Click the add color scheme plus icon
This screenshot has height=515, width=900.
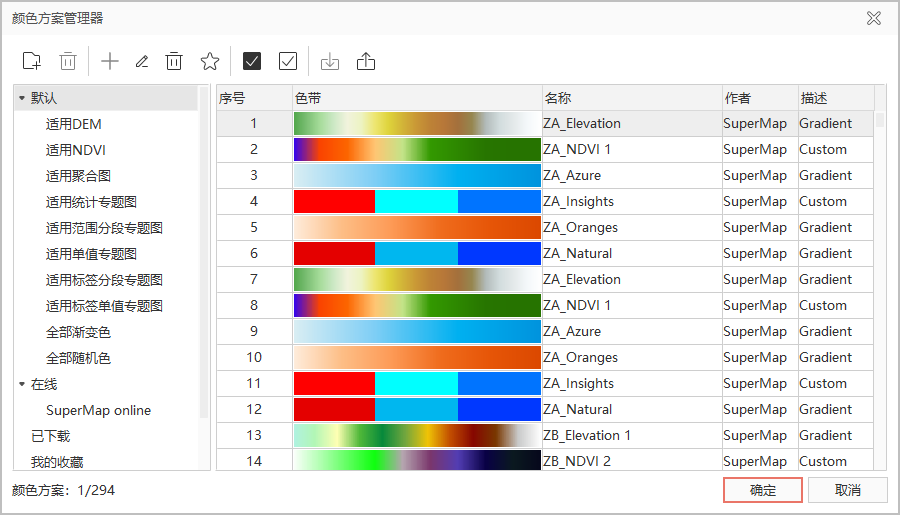click(x=110, y=61)
